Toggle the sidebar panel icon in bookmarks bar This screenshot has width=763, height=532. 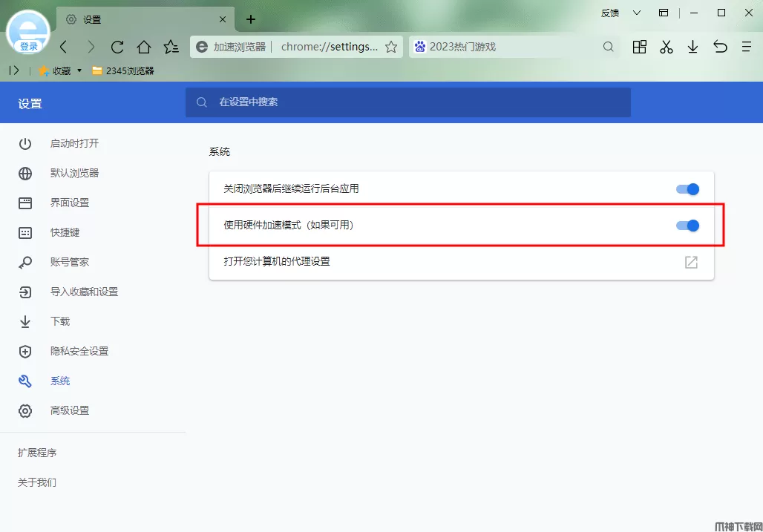click(14, 70)
